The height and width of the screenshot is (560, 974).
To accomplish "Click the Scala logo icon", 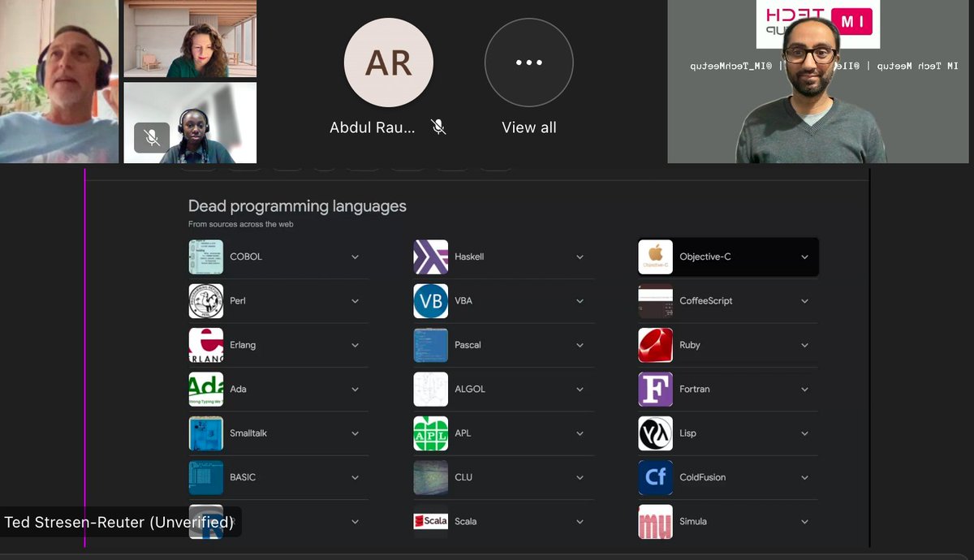I will (x=431, y=521).
